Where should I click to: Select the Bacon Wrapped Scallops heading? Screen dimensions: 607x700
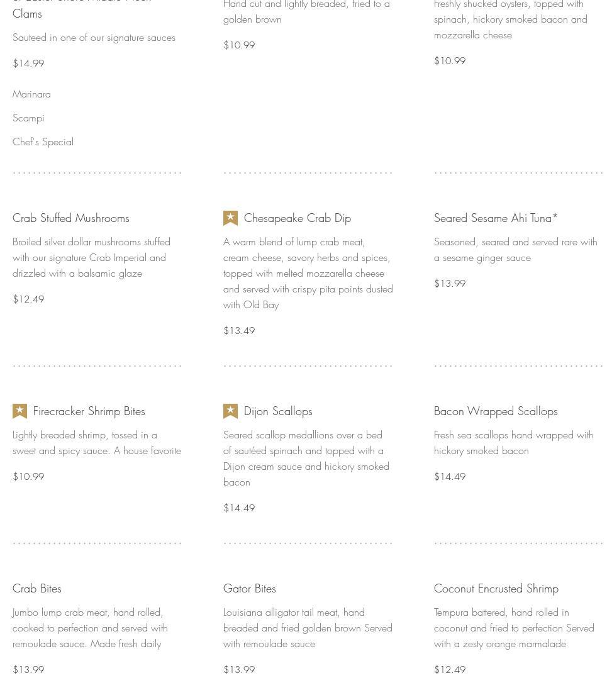[495, 411]
